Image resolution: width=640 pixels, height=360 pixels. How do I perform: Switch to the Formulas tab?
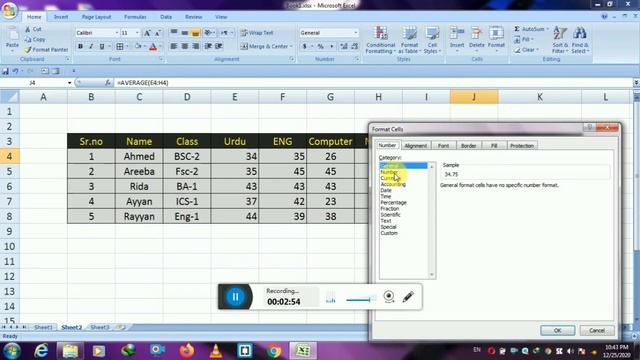point(135,17)
